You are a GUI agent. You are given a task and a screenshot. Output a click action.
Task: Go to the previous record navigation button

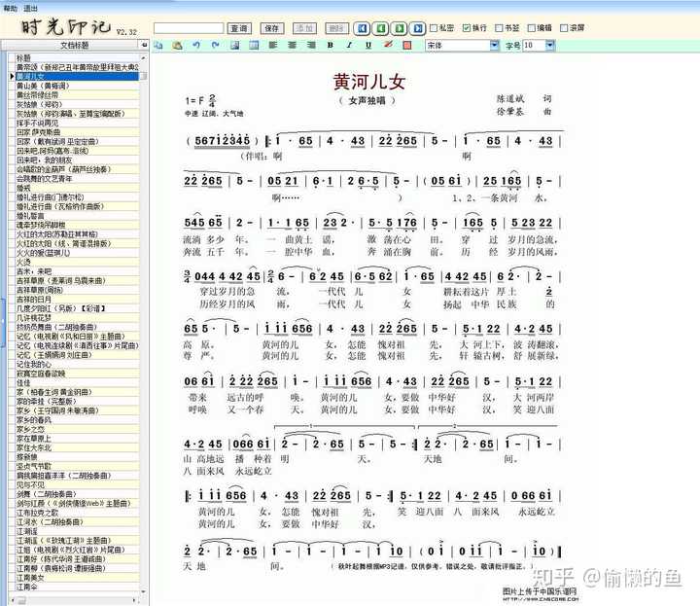381,28
